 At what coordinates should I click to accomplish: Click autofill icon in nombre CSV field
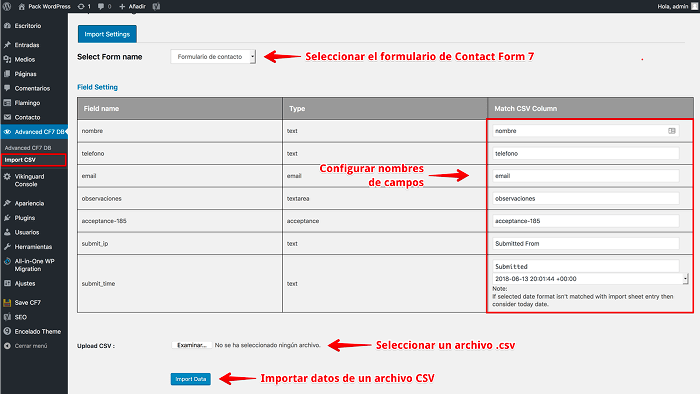tap(671, 131)
